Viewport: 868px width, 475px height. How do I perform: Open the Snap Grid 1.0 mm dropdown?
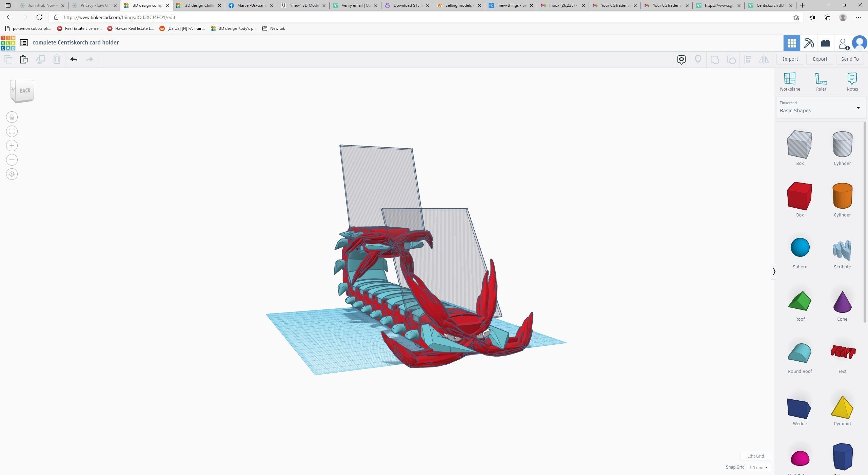click(758, 468)
